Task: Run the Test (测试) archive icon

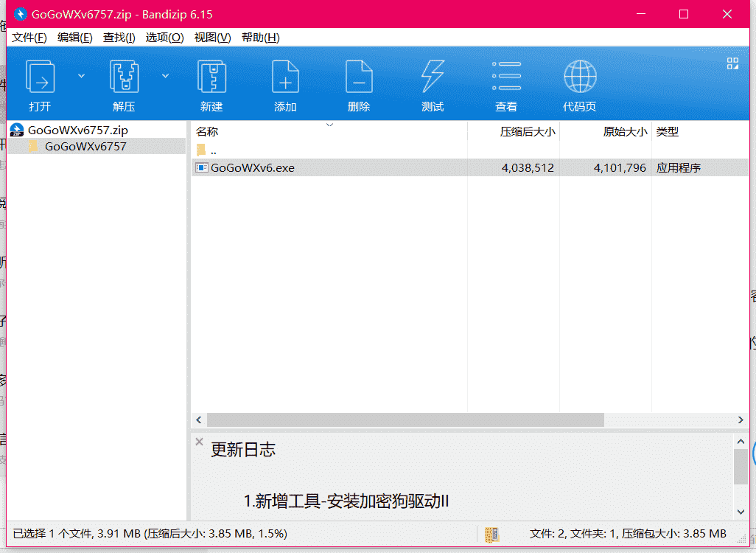Action: click(x=433, y=76)
